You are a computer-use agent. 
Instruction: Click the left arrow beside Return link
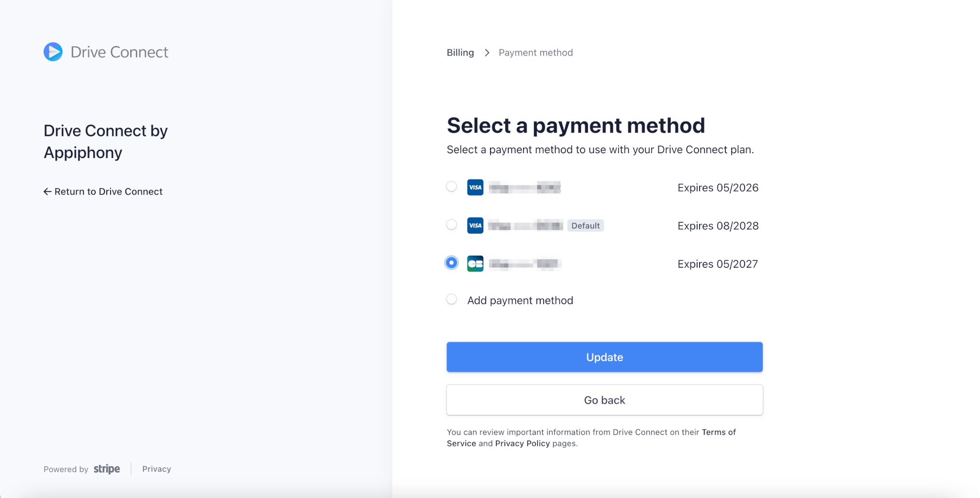(47, 192)
